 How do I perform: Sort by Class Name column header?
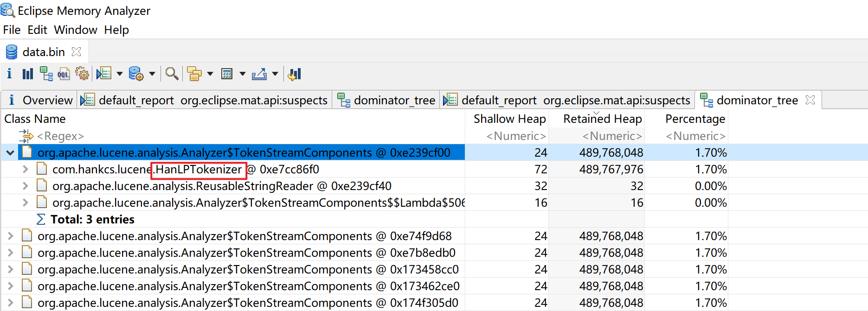(35, 119)
